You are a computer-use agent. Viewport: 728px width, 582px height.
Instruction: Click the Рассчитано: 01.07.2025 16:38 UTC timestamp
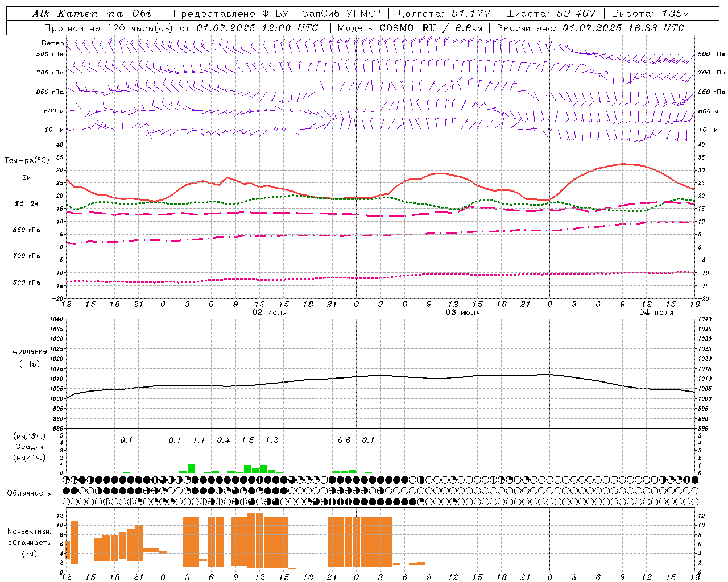point(590,28)
